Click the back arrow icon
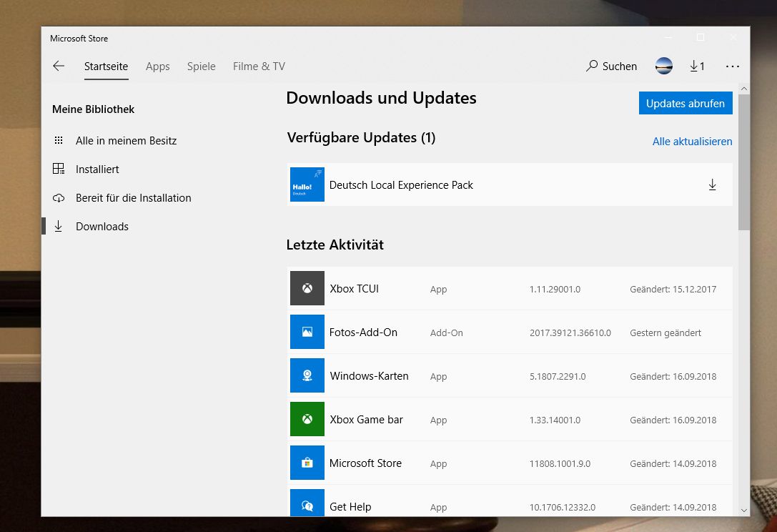This screenshot has height=532, width=777. coord(59,66)
